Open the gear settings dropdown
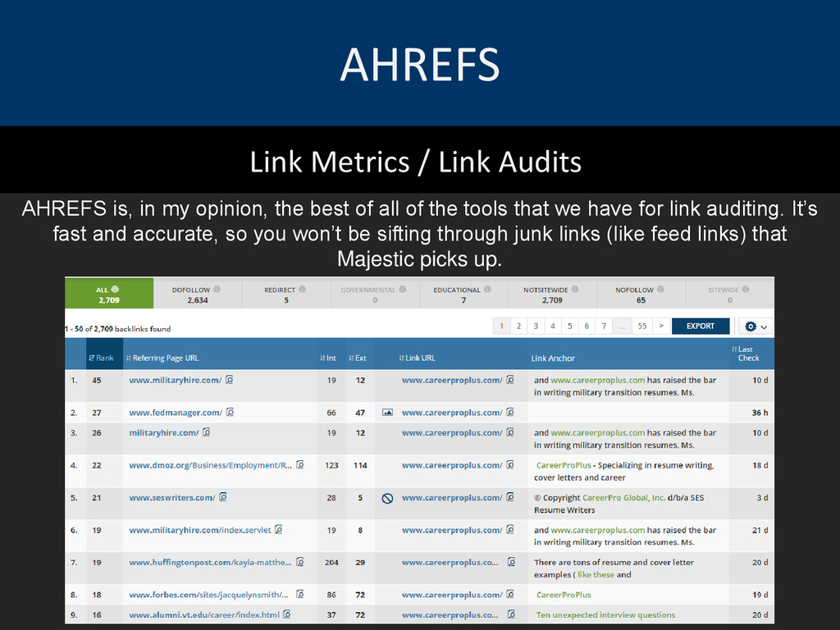The image size is (840, 630). tap(756, 326)
